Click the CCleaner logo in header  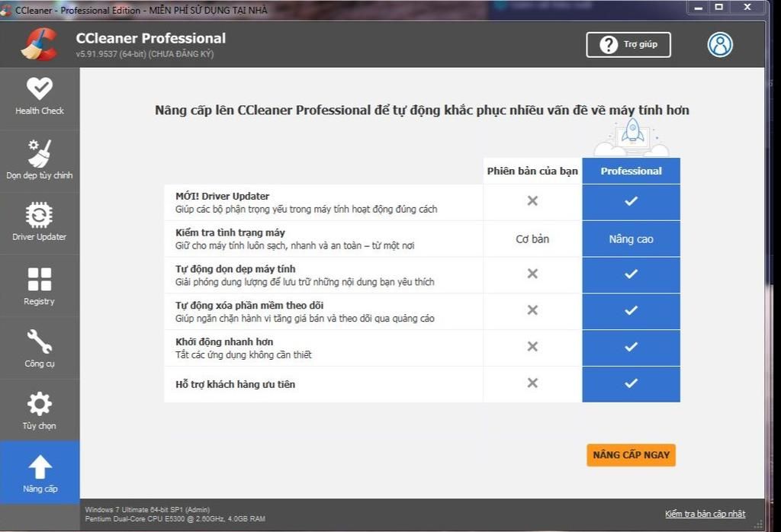40,43
